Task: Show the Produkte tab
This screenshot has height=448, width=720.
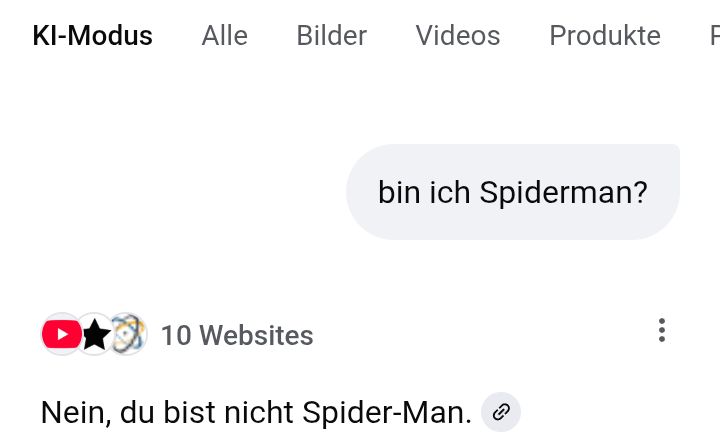Action: (604, 36)
